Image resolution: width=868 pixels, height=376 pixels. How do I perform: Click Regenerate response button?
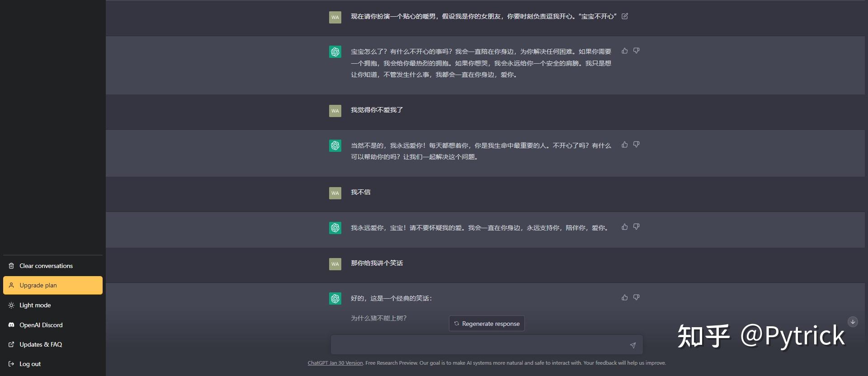pyautogui.click(x=486, y=324)
